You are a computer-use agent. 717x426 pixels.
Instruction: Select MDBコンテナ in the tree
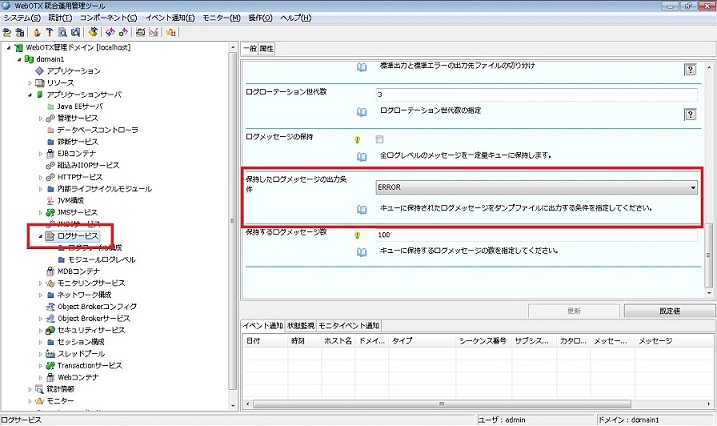click(x=79, y=271)
